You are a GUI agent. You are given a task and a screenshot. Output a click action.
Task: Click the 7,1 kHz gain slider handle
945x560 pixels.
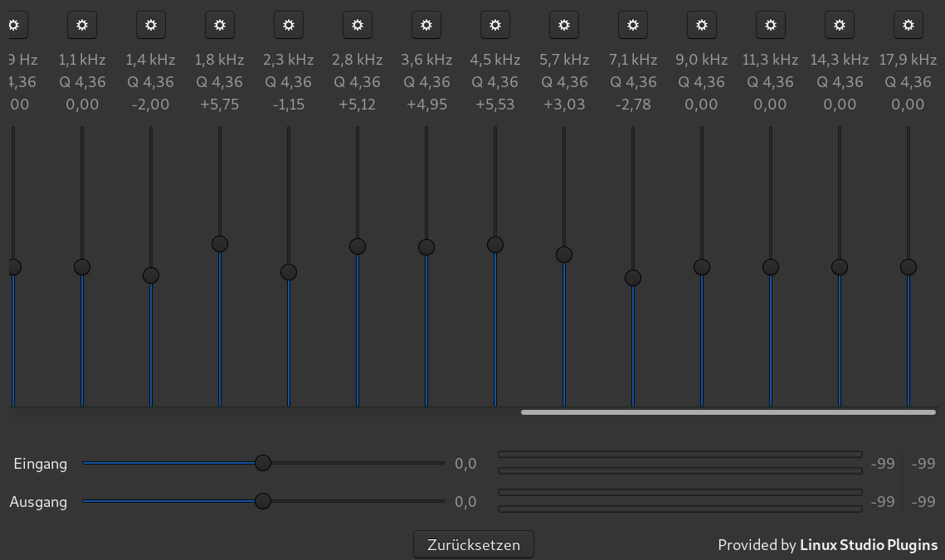(x=633, y=278)
